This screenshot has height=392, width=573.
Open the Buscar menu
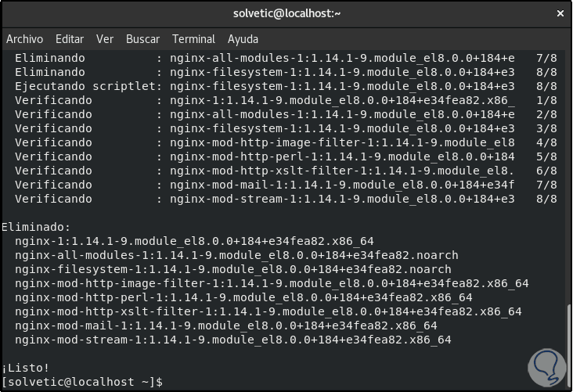coord(142,39)
